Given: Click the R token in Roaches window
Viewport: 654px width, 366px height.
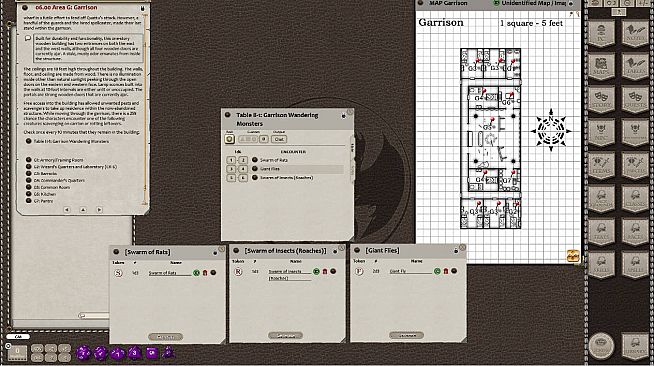Looking at the screenshot, I should (238, 271).
